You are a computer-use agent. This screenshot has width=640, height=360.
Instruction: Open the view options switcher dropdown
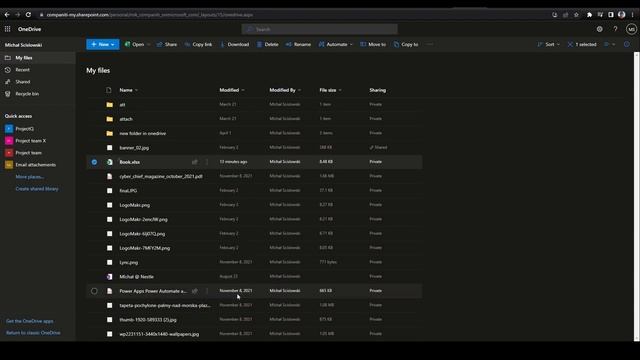[609, 44]
